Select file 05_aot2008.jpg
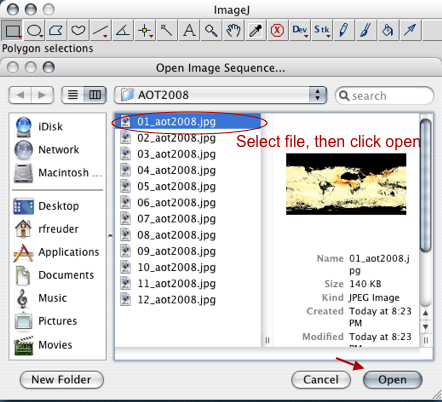The image size is (442, 402). (x=188, y=186)
